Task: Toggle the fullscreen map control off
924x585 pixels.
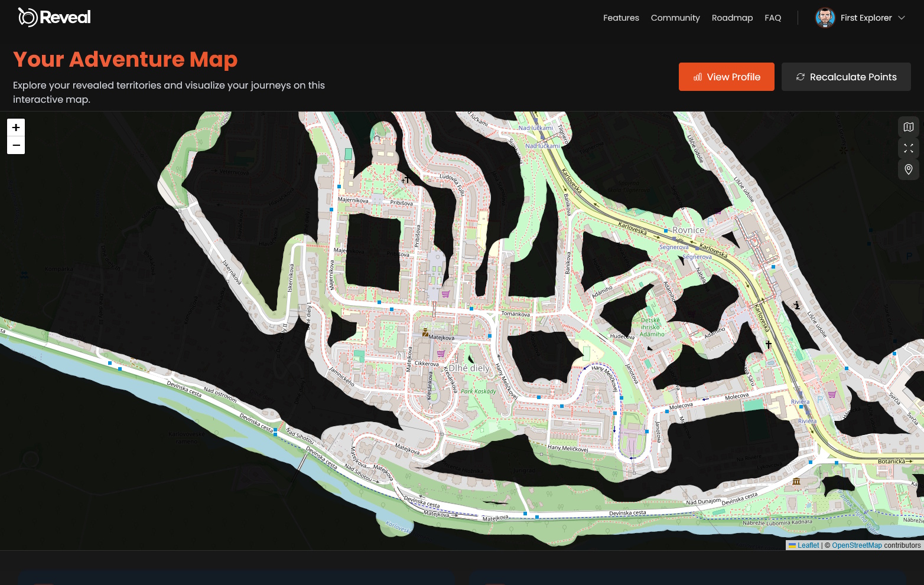Action: coord(908,148)
